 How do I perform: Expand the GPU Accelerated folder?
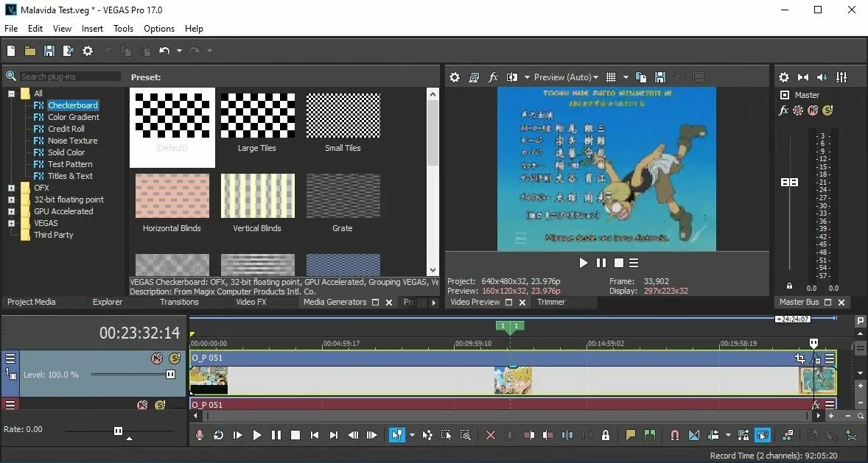click(11, 211)
